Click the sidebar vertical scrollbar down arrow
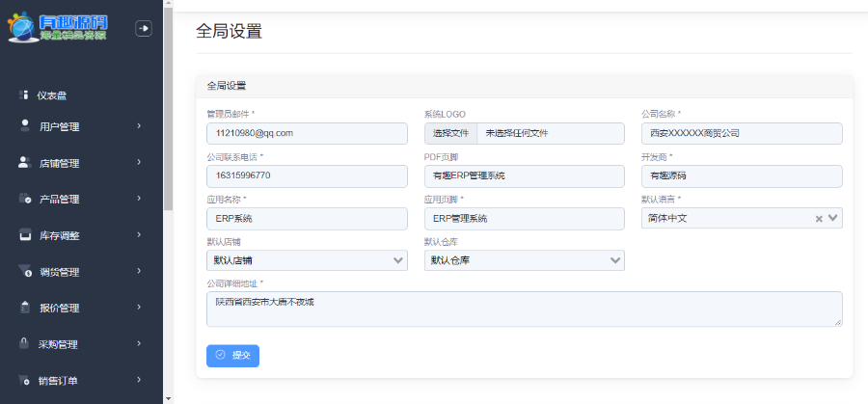Screen dimensions: 868x404 pos(169,397)
